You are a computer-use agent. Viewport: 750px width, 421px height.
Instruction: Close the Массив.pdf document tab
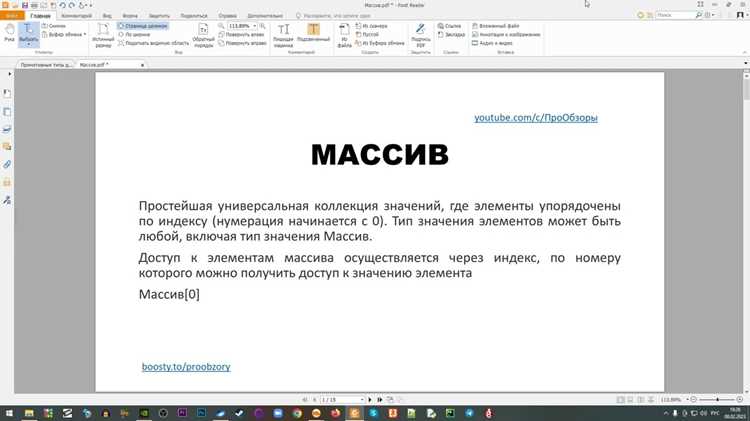(x=143, y=65)
